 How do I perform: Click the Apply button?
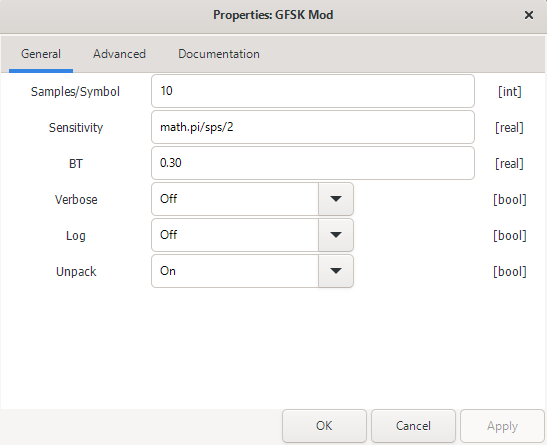[502, 426]
